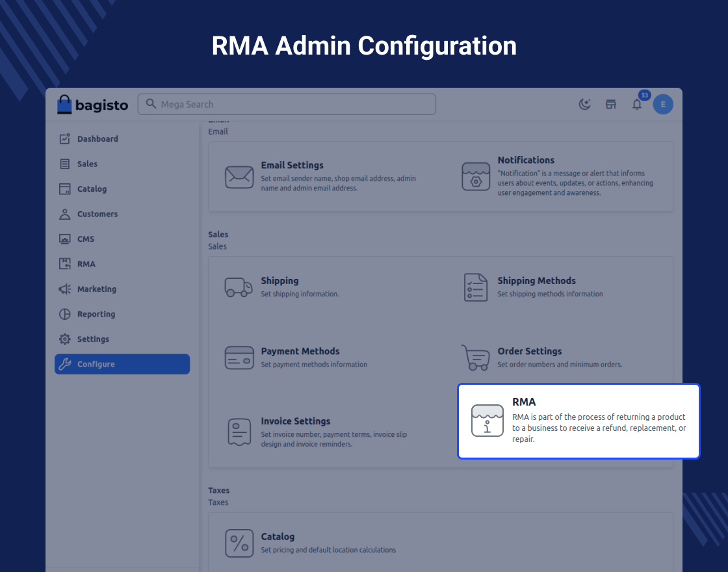Click the Notifications configuration icon
728x572 pixels.
point(476,177)
